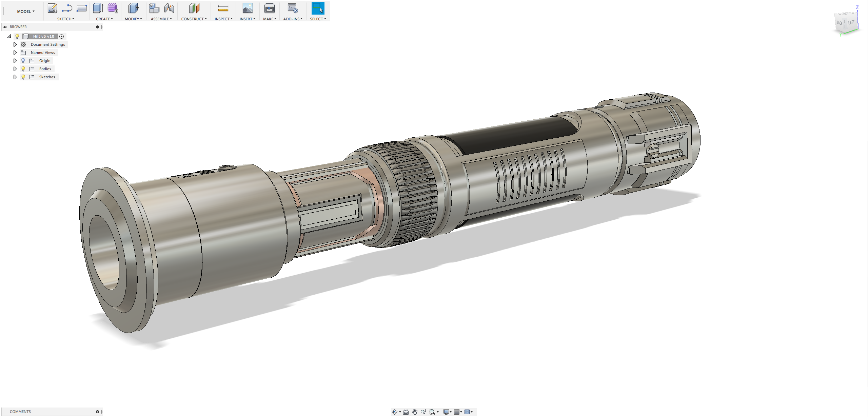Open the MODIFY menu
This screenshot has width=868, height=417.
click(x=133, y=19)
